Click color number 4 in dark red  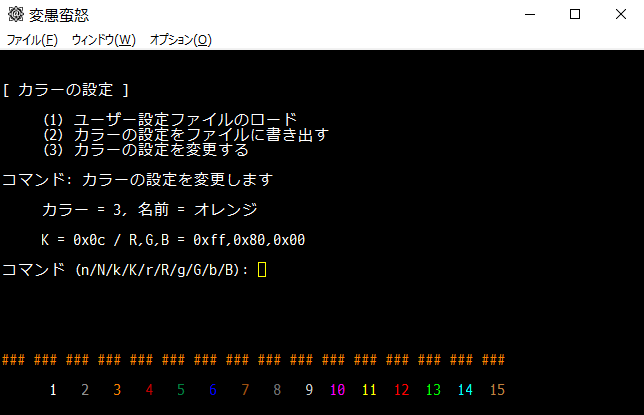coord(149,390)
